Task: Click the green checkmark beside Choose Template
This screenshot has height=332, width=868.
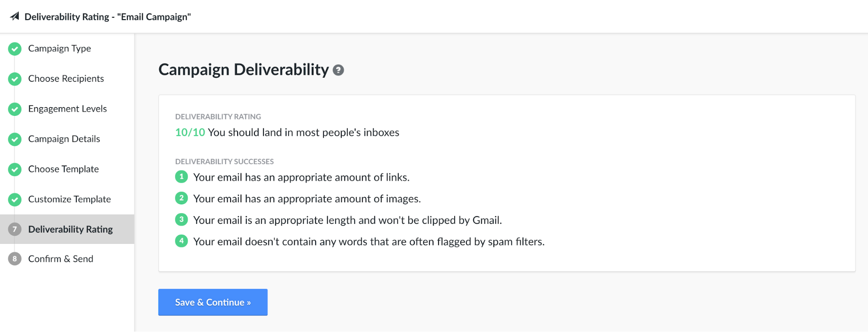Action: point(15,169)
